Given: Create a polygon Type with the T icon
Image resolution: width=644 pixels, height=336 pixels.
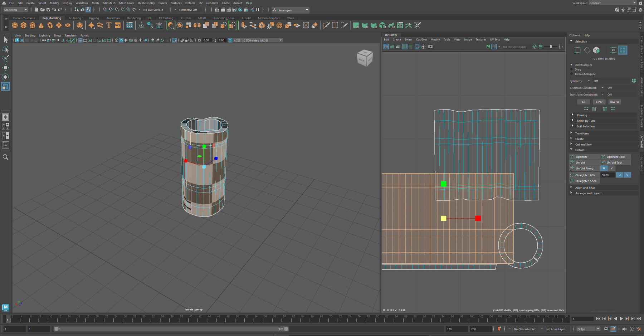Looking at the screenshot, I should (109, 25).
